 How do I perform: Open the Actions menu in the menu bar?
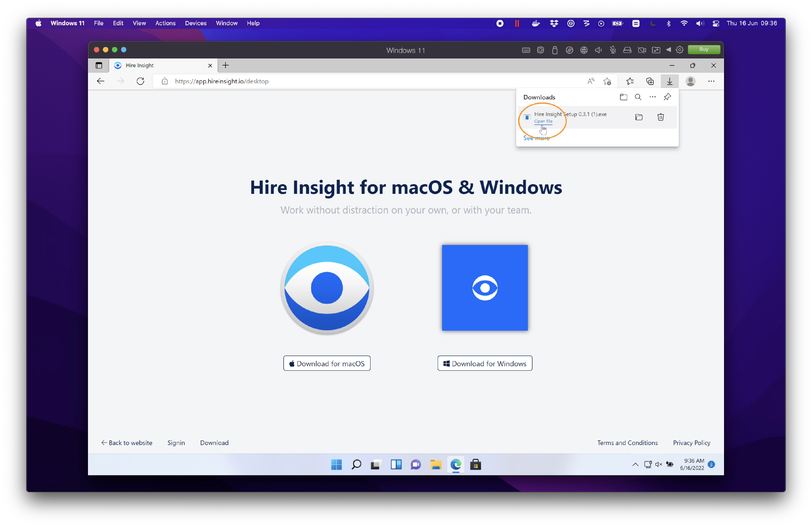[165, 23]
